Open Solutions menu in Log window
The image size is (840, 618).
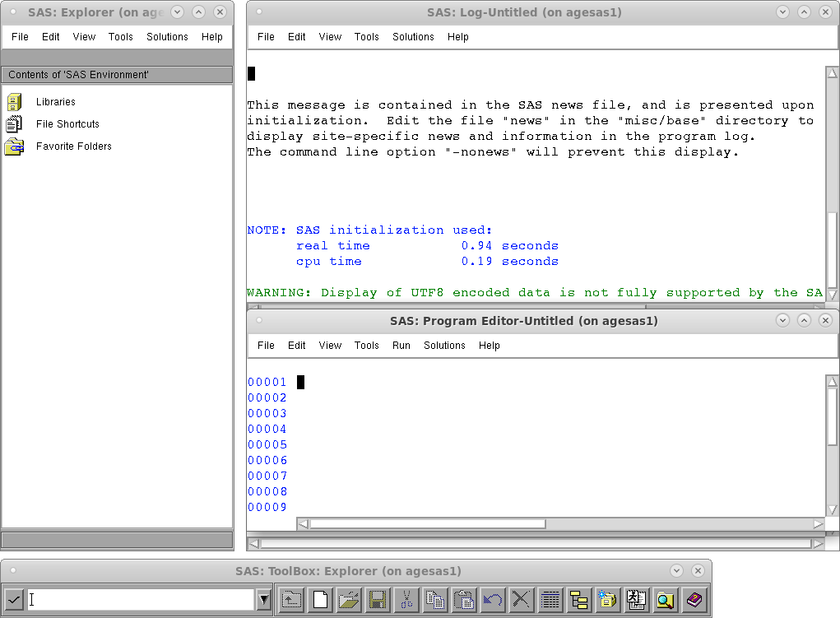(413, 37)
